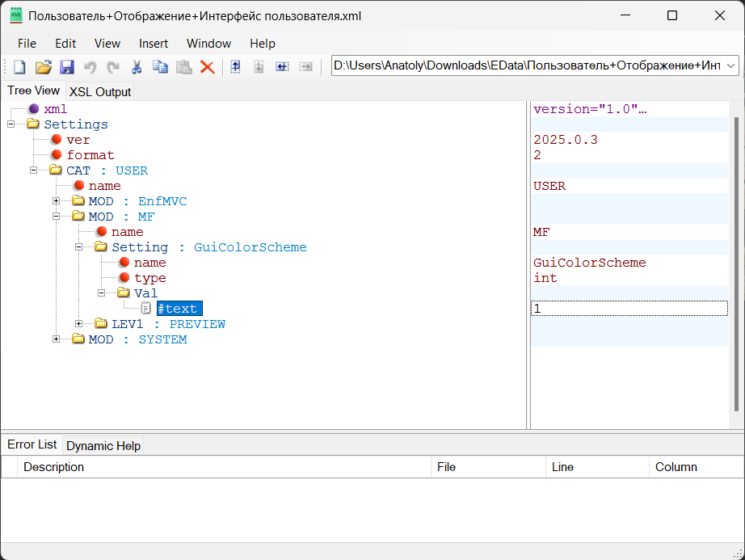Image resolution: width=745 pixels, height=560 pixels.
Task: Collapse the MOD : MF node
Action: point(56,216)
